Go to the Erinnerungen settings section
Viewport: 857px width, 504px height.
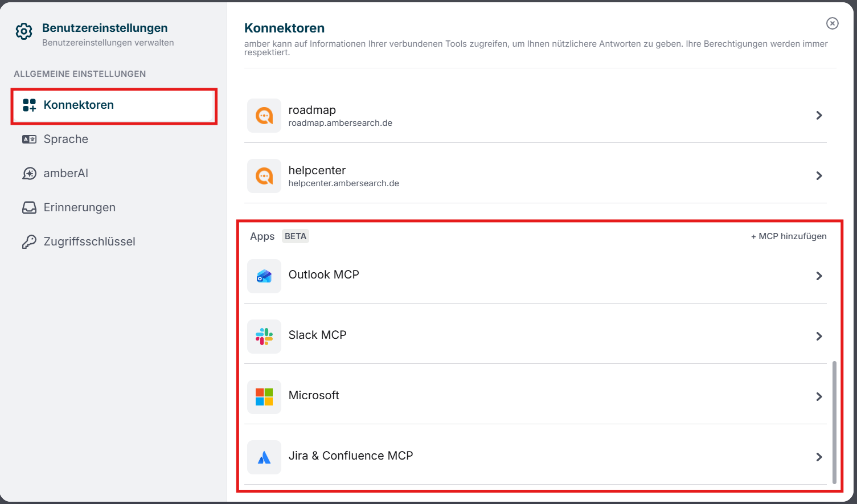(114, 207)
